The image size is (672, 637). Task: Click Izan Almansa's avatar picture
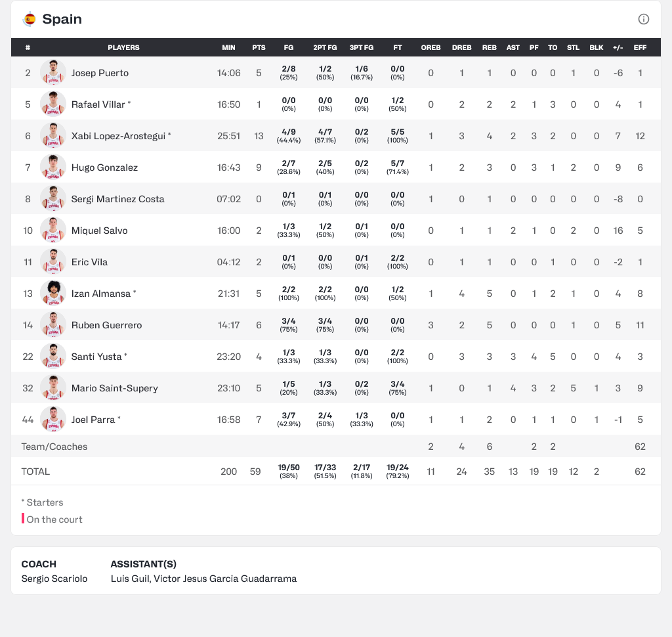53,294
